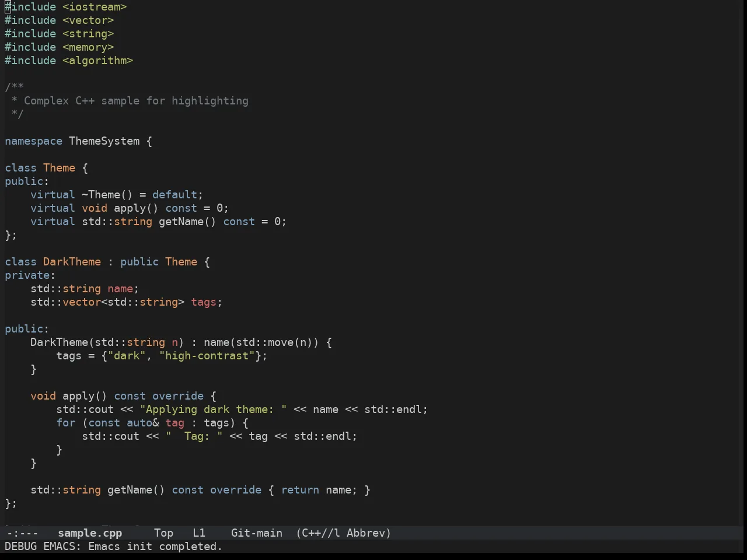The width and height of the screenshot is (747, 560).
Task: Click the string literal "high-contrast"
Action: tap(207, 356)
